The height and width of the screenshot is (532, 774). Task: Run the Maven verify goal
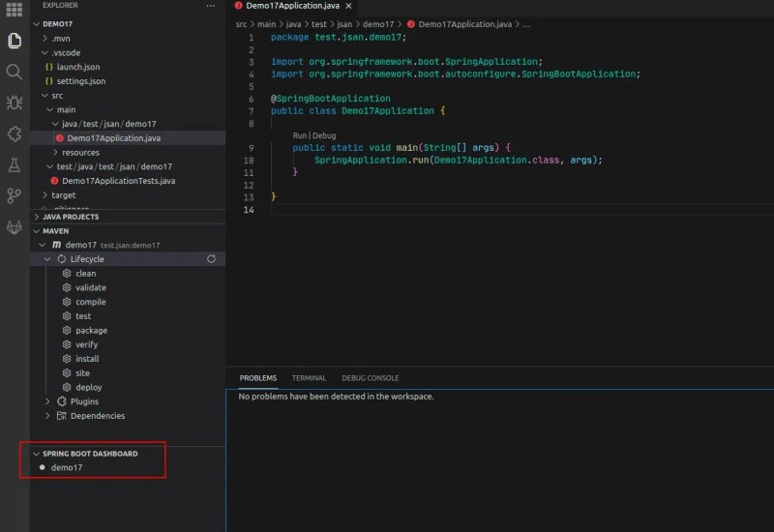point(86,345)
